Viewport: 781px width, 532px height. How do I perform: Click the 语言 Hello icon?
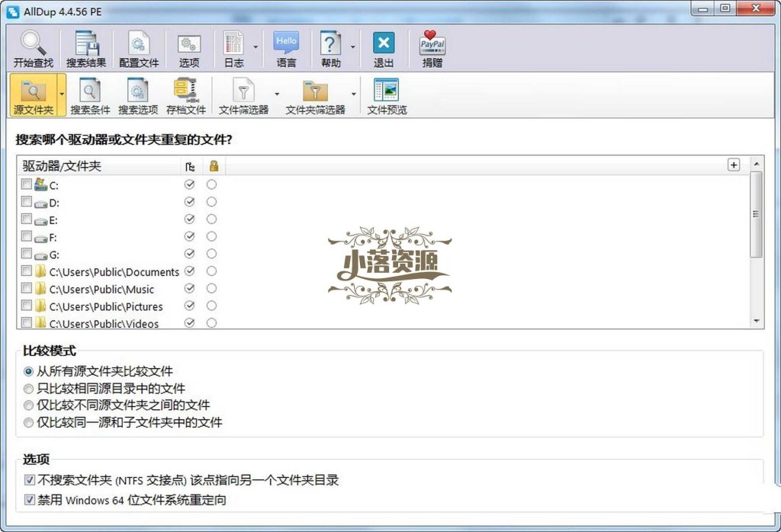[x=286, y=48]
